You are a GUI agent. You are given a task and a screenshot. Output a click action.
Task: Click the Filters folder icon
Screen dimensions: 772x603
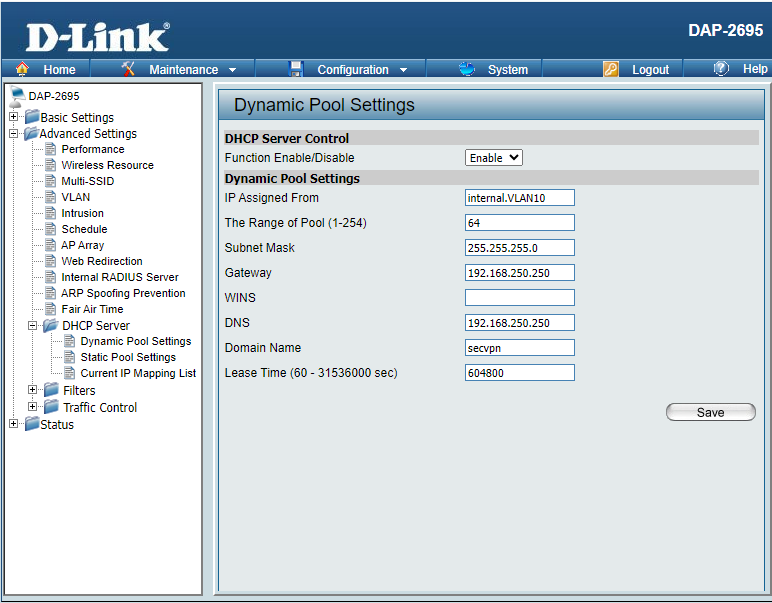pos(51,390)
